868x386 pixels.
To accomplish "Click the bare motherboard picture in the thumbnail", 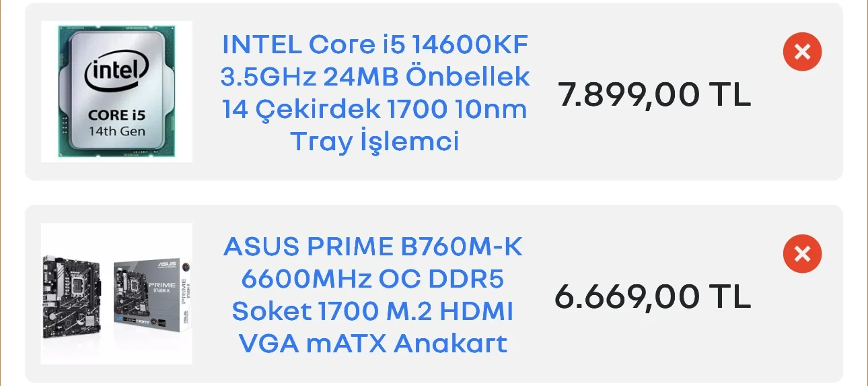I will coord(72,295).
